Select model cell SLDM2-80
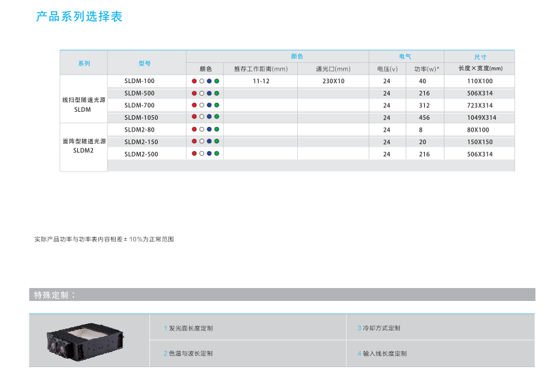 139,130
